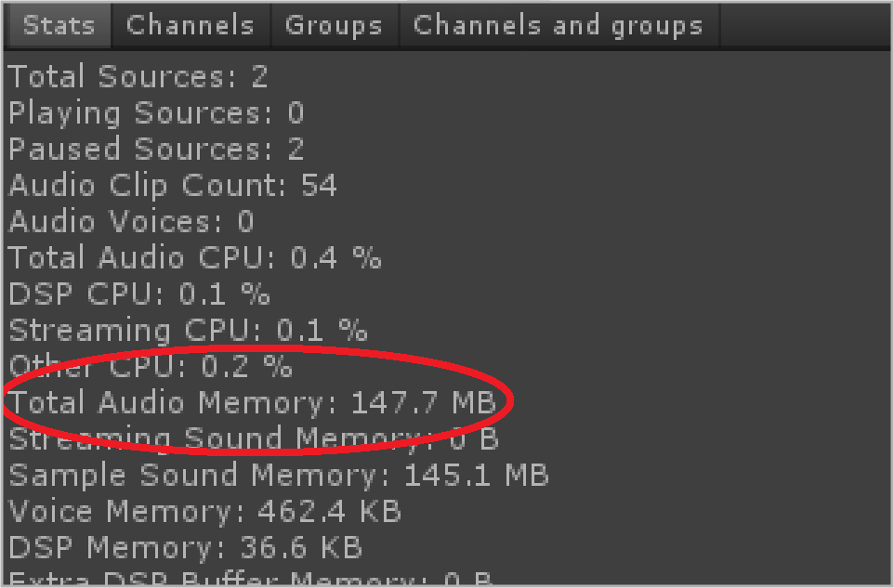Select the Playing Sources entry

[x=155, y=112]
